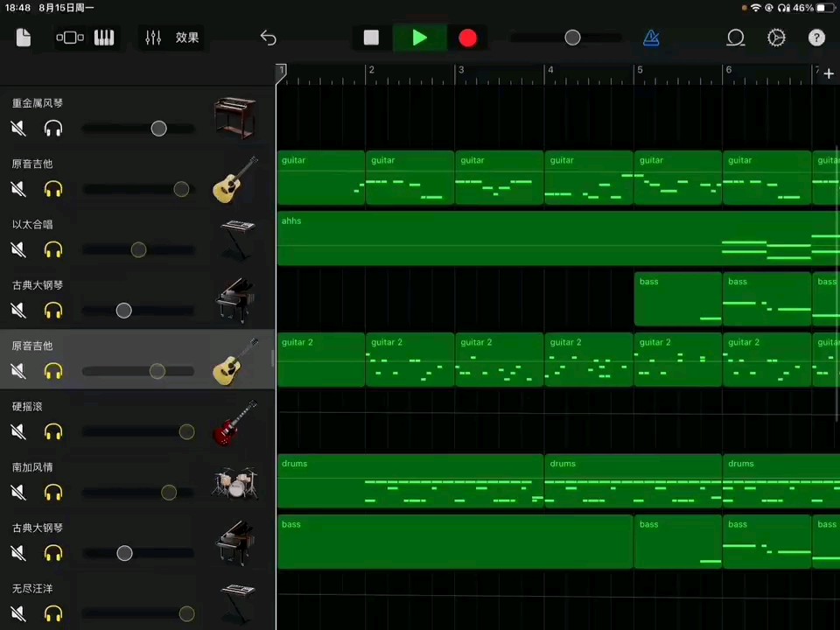
Task: Mute the 无尽汪洋 track
Action: (18, 612)
